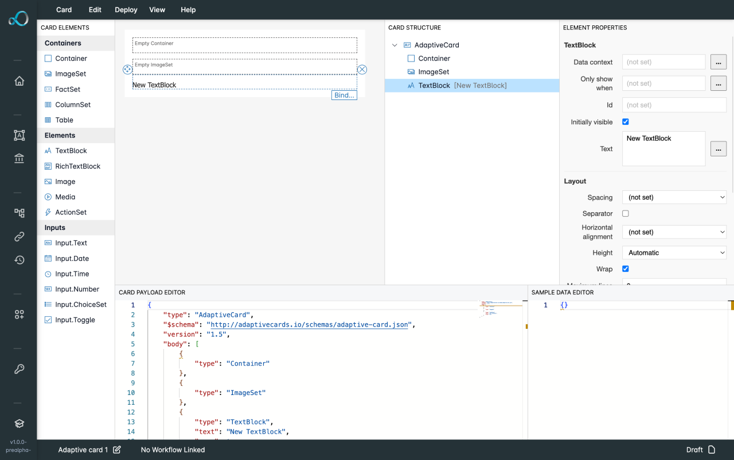Screen dimensions: 734x460
Task: Open the Spacing dropdown
Action: 674,197
